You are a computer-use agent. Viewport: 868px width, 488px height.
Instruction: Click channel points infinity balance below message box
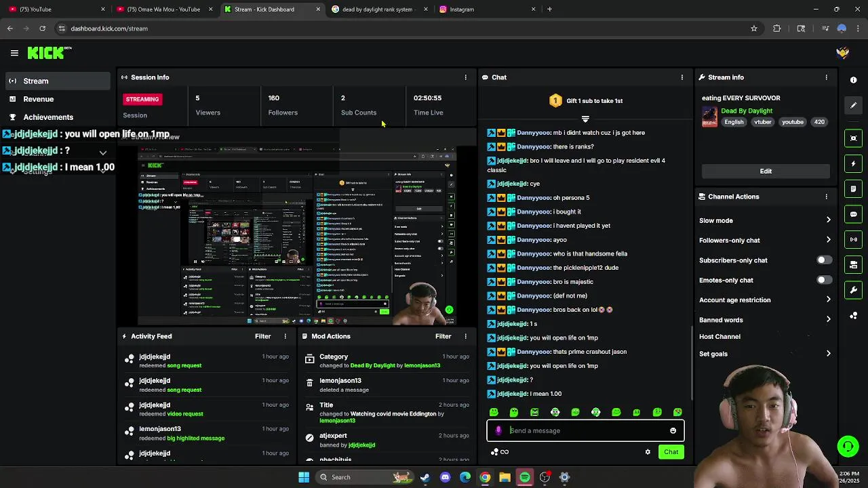(x=500, y=452)
